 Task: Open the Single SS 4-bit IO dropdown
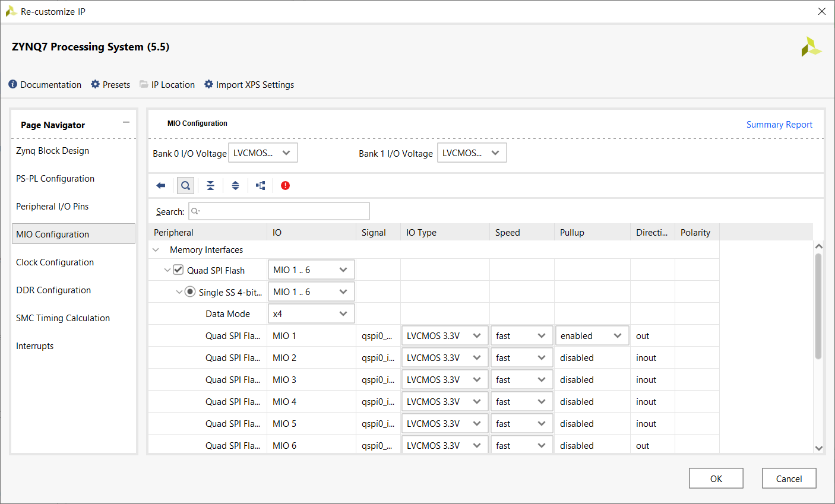[x=311, y=291]
